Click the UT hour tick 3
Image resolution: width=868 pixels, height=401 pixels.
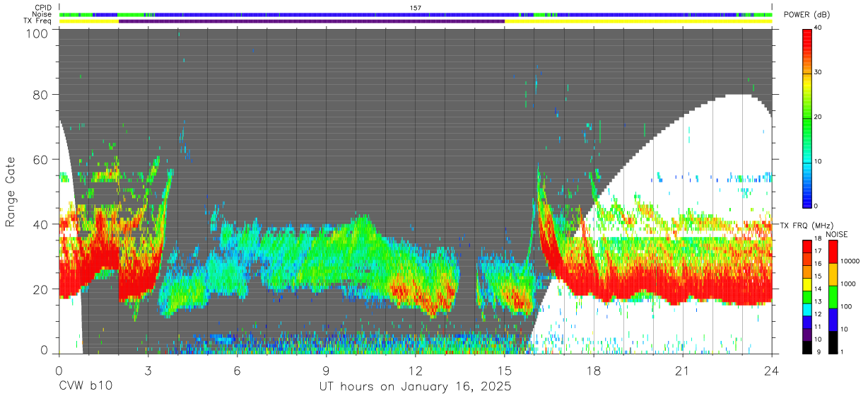click(148, 370)
